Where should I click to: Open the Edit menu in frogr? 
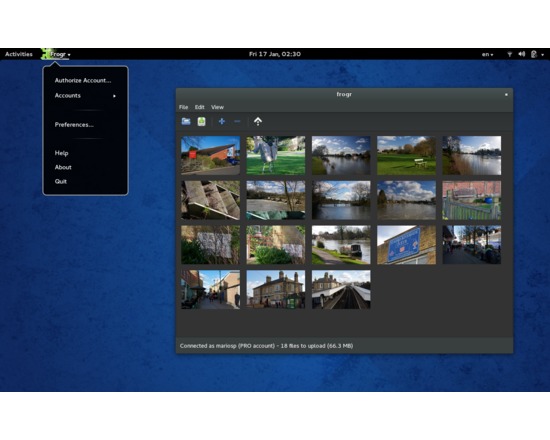(200, 107)
